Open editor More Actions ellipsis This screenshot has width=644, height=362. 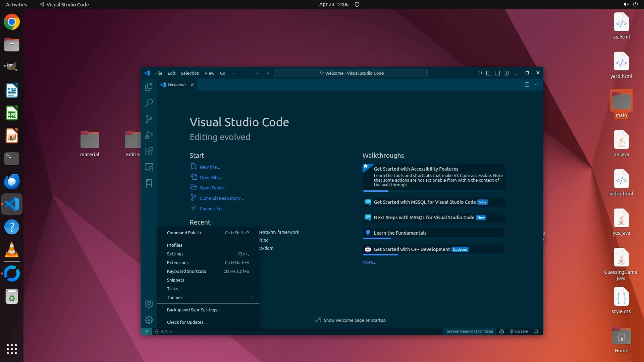pyautogui.click(x=536, y=85)
